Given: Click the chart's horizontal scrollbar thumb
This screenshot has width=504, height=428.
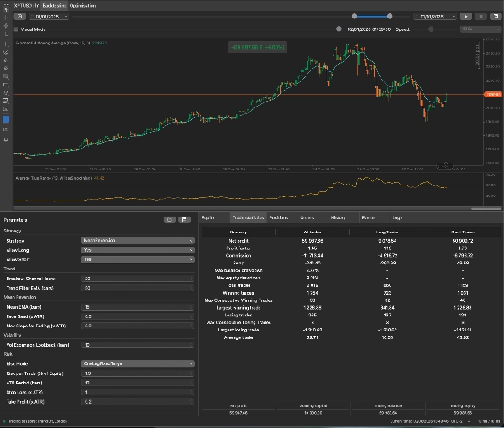Looking at the screenshot, I should click(486, 209).
